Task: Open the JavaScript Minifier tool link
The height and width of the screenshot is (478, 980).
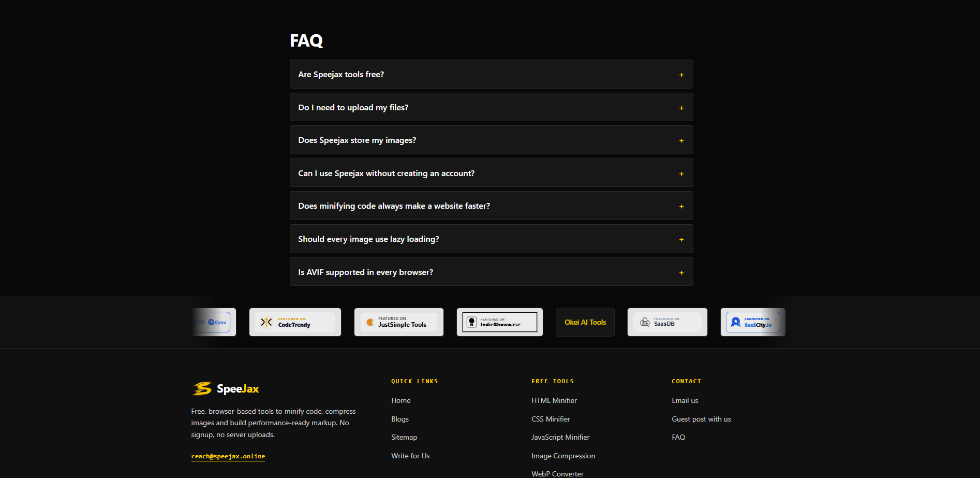Action: (560, 437)
